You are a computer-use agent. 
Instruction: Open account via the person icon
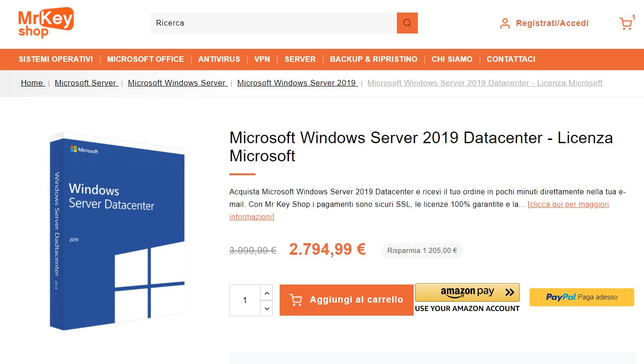coord(505,23)
